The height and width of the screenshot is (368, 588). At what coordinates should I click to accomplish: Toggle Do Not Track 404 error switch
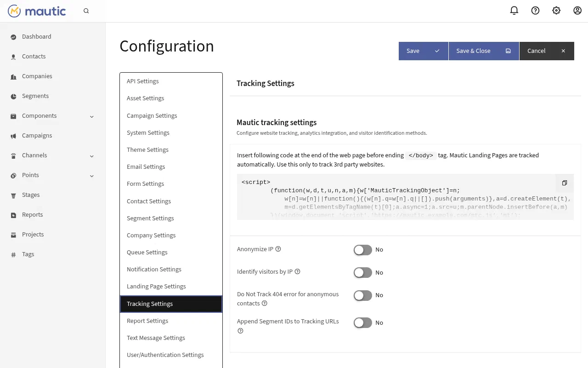(x=362, y=295)
